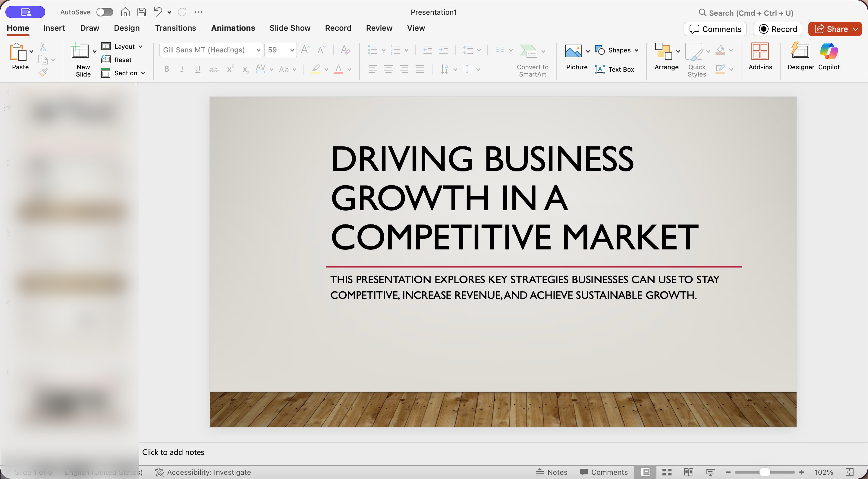
Task: Open the Comments button at top right
Action: pyautogui.click(x=715, y=29)
